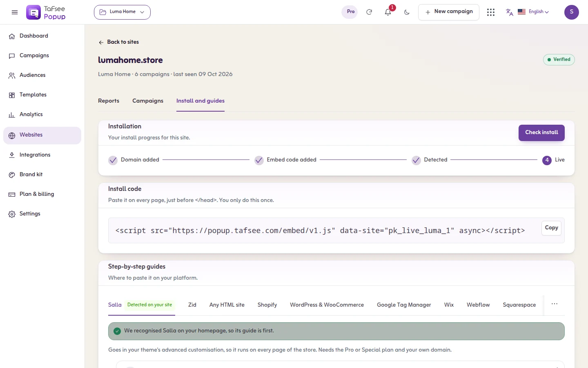Select Websites in sidebar

coord(42,135)
